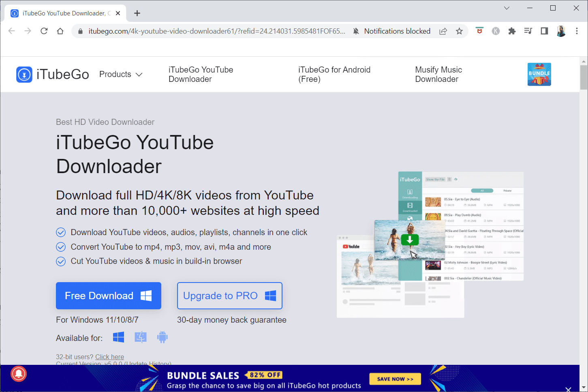Go forward in browser history
Image resolution: width=588 pixels, height=392 pixels.
coord(28,31)
